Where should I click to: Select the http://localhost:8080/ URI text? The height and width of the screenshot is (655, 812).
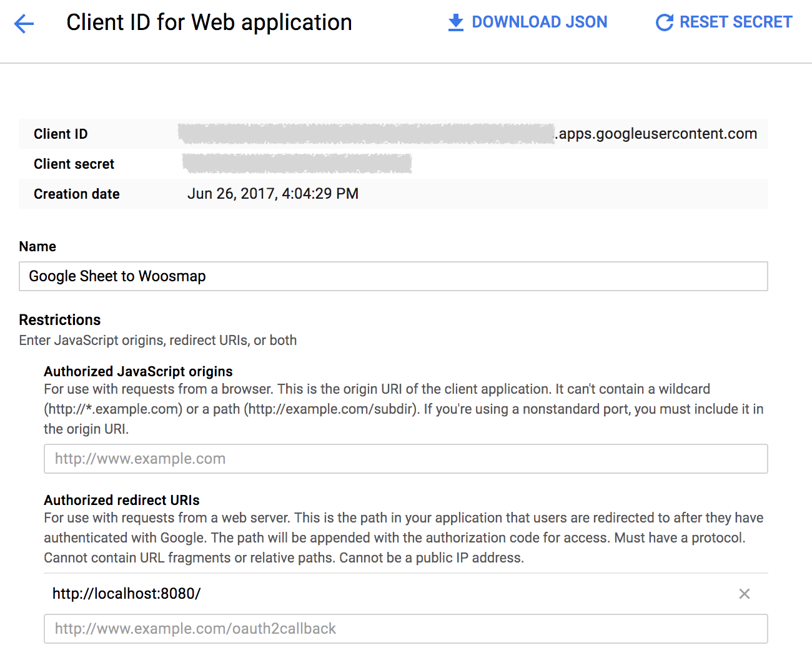click(x=126, y=594)
